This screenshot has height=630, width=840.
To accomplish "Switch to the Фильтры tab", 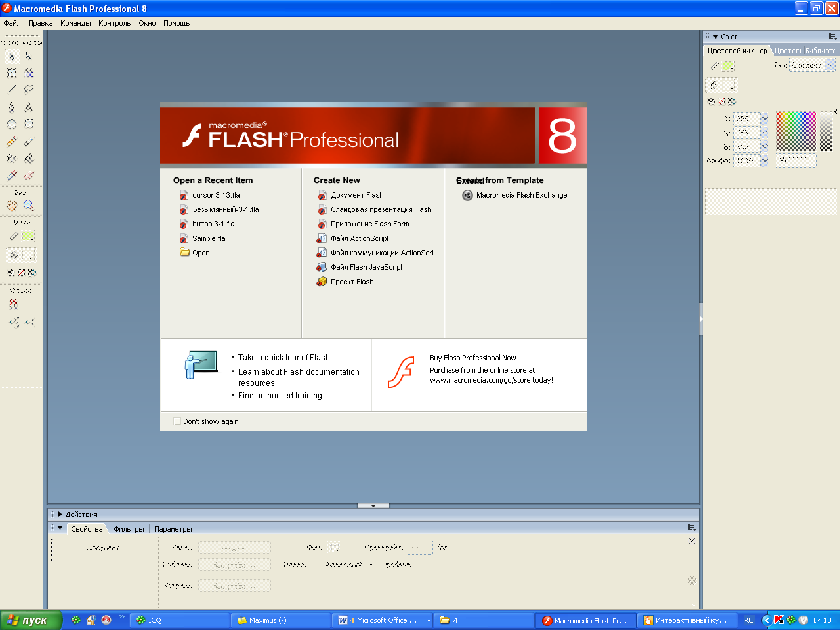I will (129, 529).
